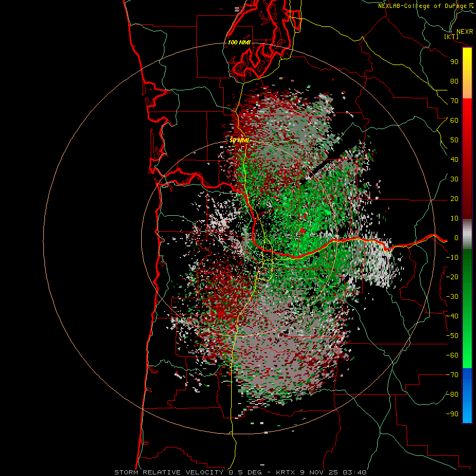Click the gray zero-velocity segment of color bar
This screenshot has width=476, height=476.
pyautogui.click(x=467, y=234)
